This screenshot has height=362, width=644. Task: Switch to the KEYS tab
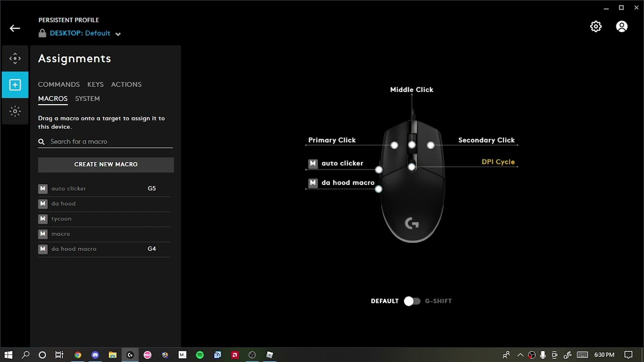pyautogui.click(x=95, y=84)
